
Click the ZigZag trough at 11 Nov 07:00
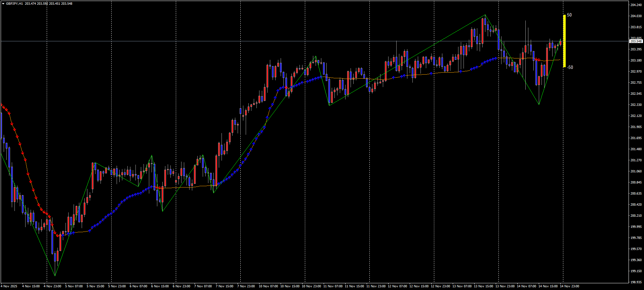coord(329,105)
